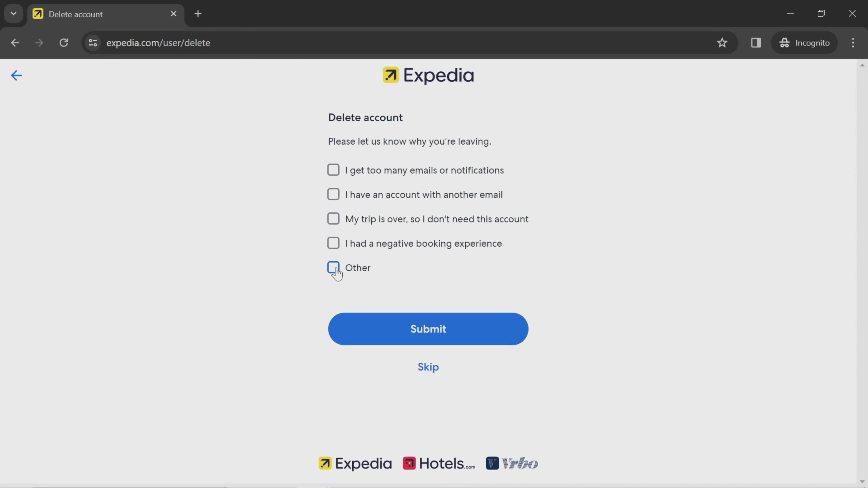Click the footer Vrbo logo
Screen dimensions: 868x488
click(x=512, y=463)
